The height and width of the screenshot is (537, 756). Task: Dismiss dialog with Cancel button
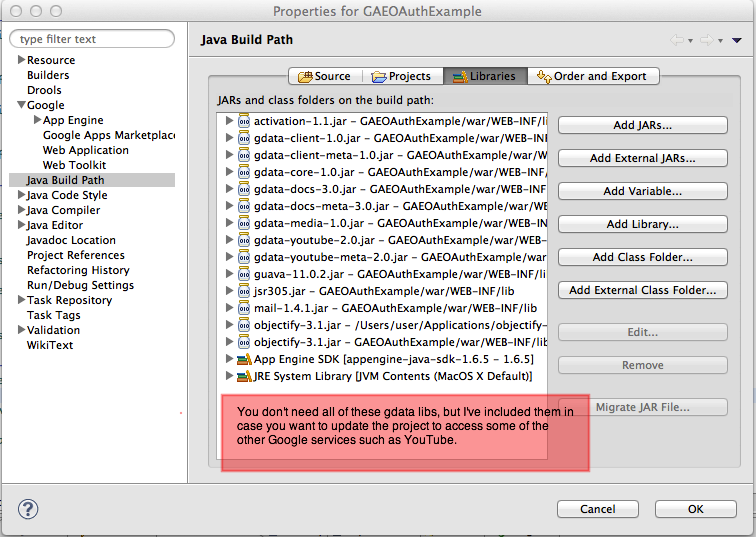tap(598, 509)
